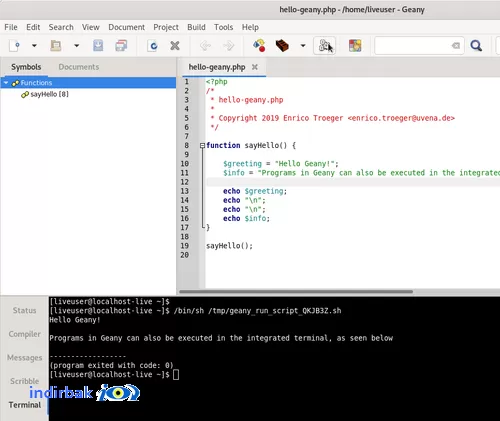Click the toolbar search text field

pyautogui.click(x=415, y=45)
